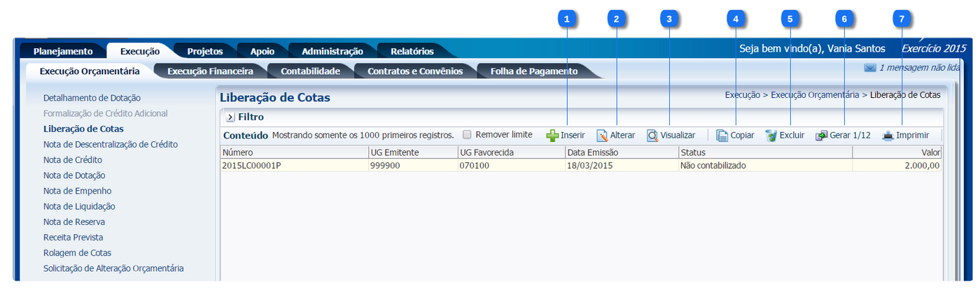Open Visualizar magnifier icon
Screen dimensions: 980x290
click(x=652, y=136)
